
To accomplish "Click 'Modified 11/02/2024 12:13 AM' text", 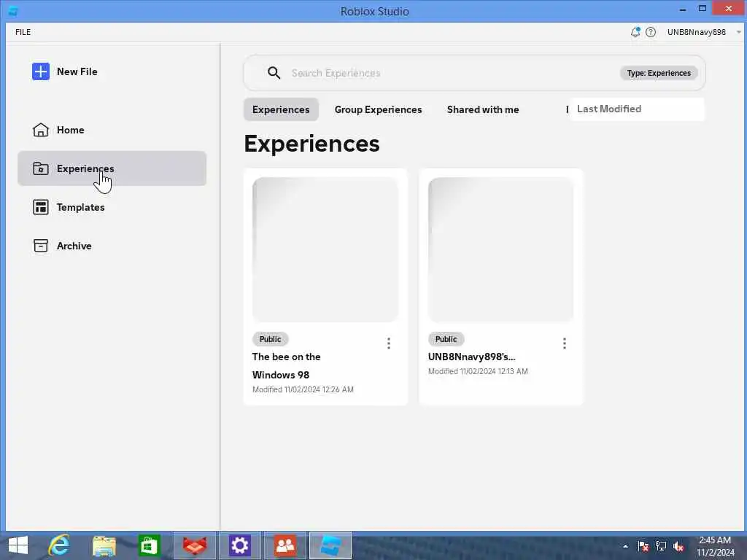I will (478, 371).
